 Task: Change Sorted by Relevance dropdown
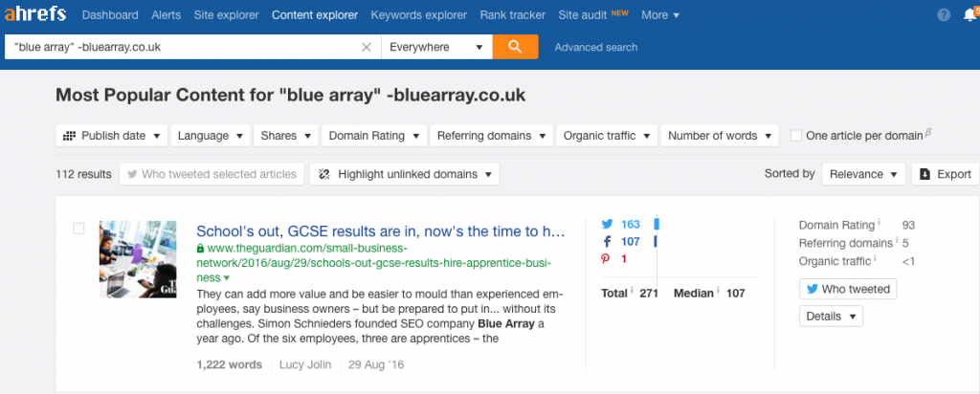(864, 174)
